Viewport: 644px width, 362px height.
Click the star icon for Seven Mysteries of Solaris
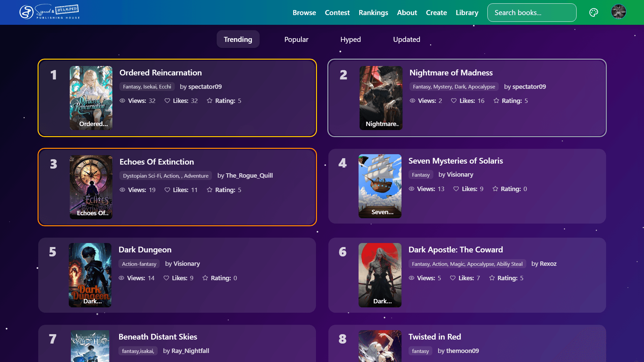click(x=495, y=189)
